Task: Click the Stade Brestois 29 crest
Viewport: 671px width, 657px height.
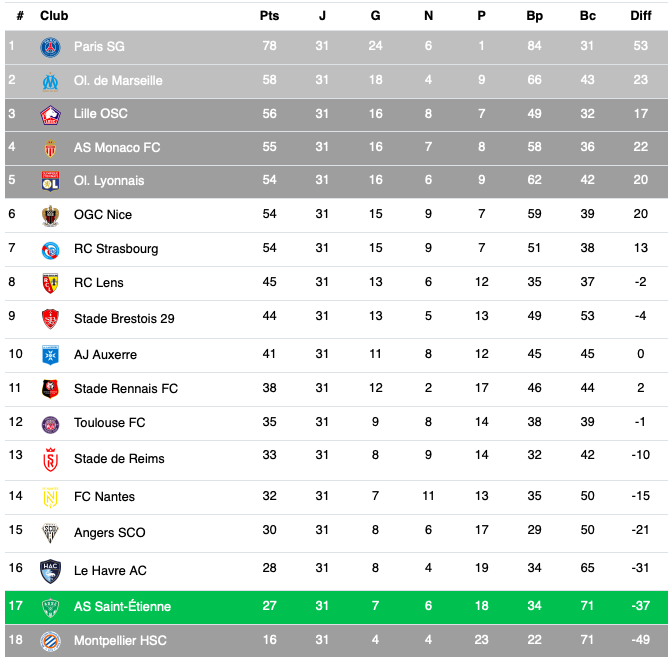Action: click(50, 319)
